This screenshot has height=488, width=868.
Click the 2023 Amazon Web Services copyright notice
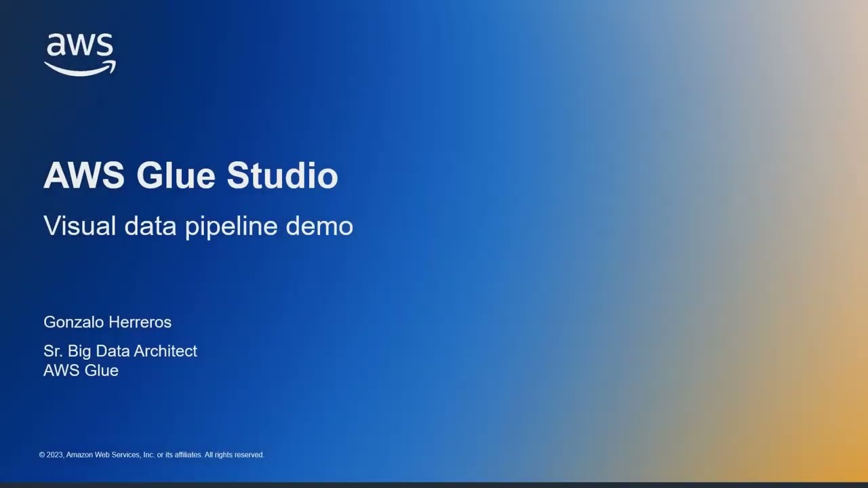tap(151, 455)
